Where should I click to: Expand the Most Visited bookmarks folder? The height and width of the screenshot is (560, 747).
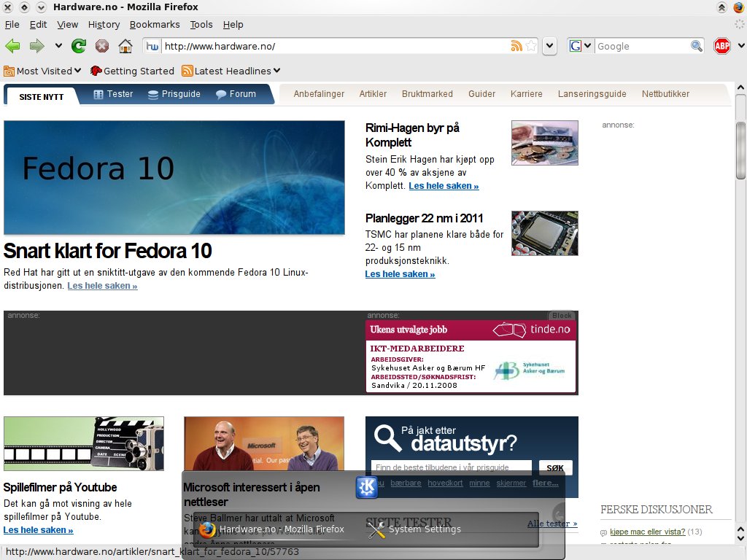42,71
